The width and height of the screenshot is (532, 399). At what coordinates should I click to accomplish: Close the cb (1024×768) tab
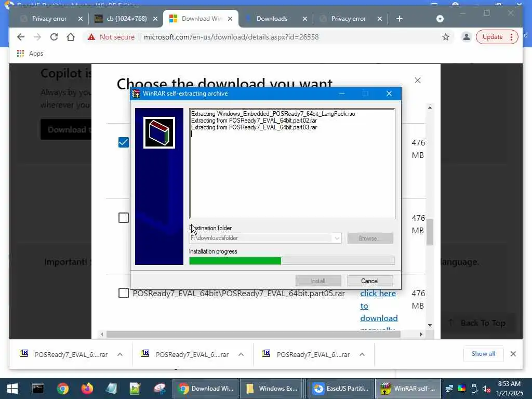pyautogui.click(x=155, y=19)
